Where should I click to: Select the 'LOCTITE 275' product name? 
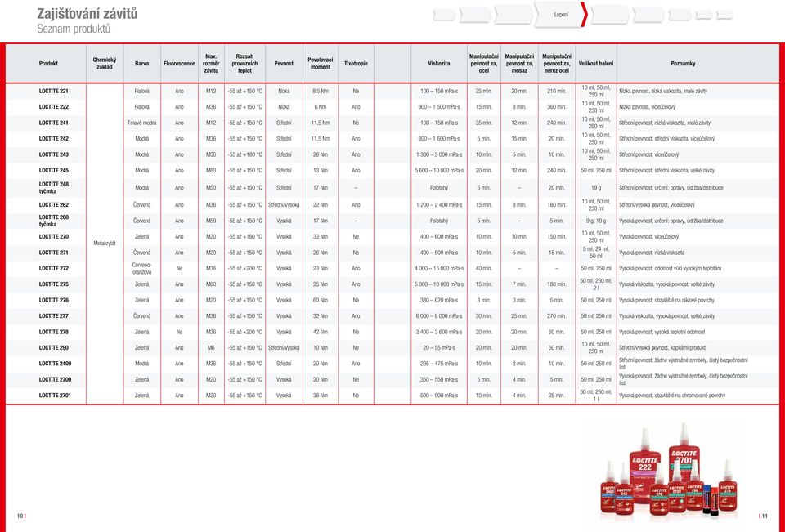pos(54,284)
